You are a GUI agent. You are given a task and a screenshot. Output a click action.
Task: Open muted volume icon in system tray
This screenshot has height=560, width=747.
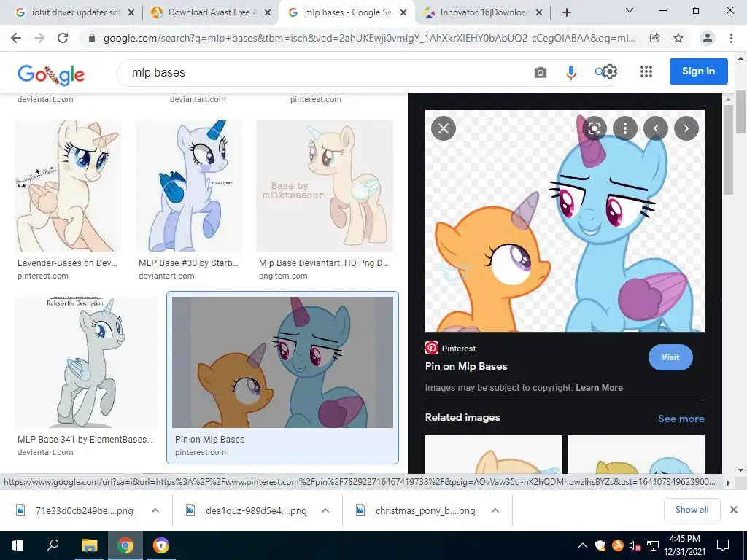point(635,545)
